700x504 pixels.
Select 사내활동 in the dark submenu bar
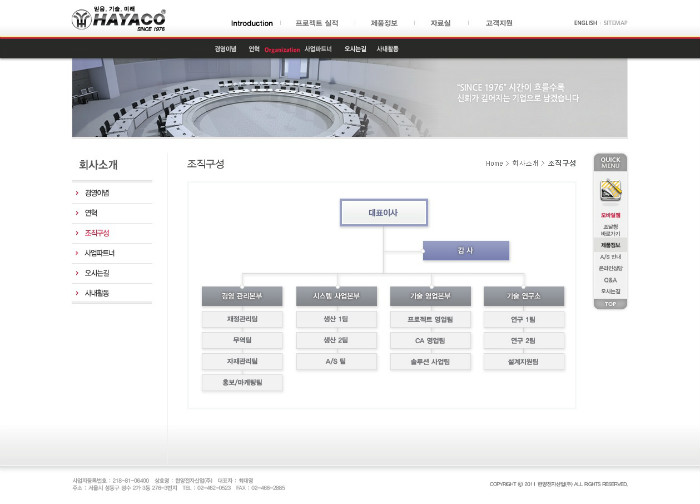tap(388, 49)
